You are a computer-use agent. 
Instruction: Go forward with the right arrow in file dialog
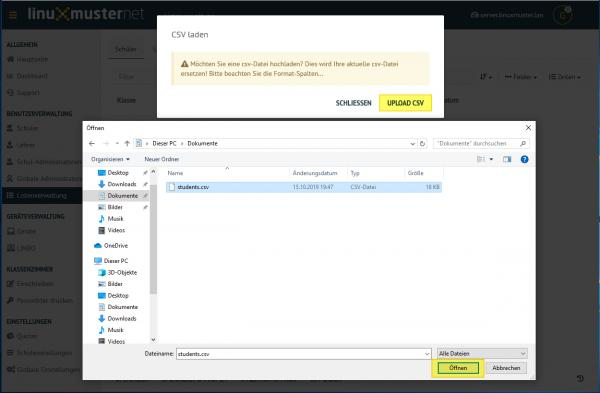(x=106, y=144)
